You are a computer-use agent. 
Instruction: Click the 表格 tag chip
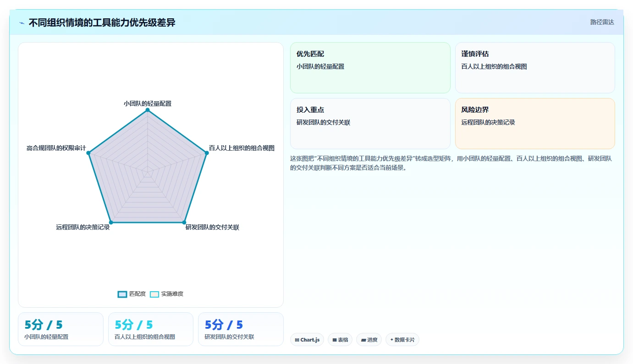click(x=340, y=340)
